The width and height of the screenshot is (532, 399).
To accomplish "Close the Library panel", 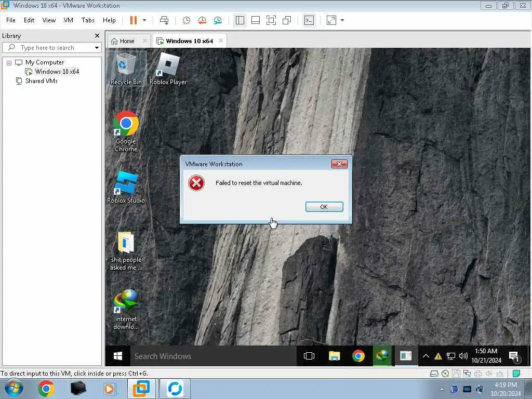I will tap(97, 36).
